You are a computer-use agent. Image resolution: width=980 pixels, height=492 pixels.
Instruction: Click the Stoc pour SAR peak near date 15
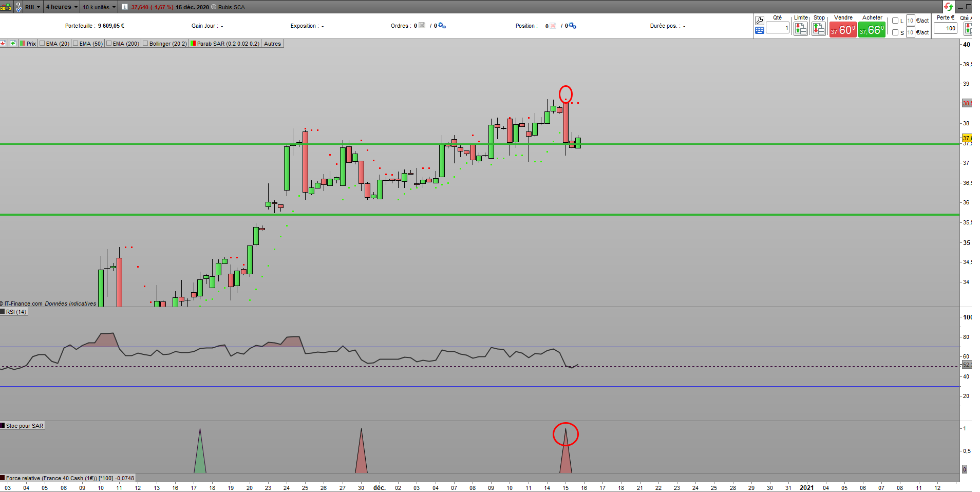(566, 450)
